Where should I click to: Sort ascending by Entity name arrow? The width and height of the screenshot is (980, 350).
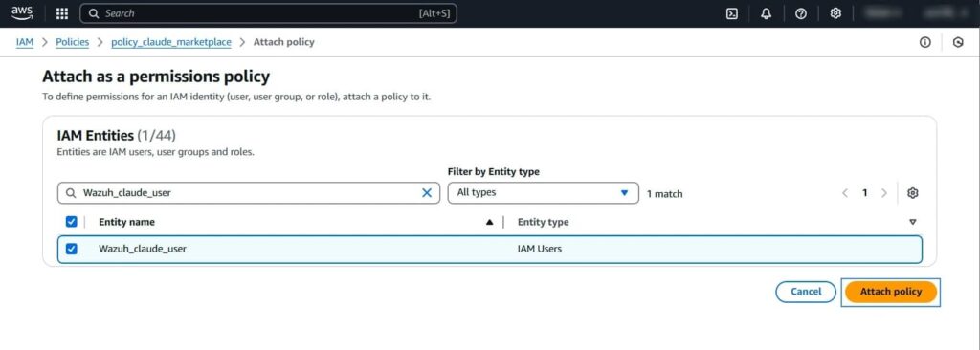(489, 222)
